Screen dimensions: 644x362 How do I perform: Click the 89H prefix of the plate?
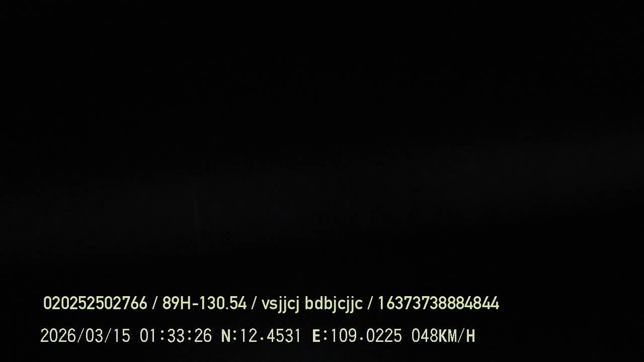(x=176, y=303)
